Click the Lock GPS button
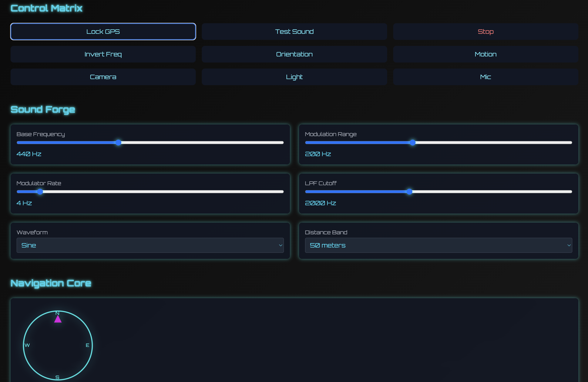This screenshot has width=588, height=382. click(x=103, y=31)
